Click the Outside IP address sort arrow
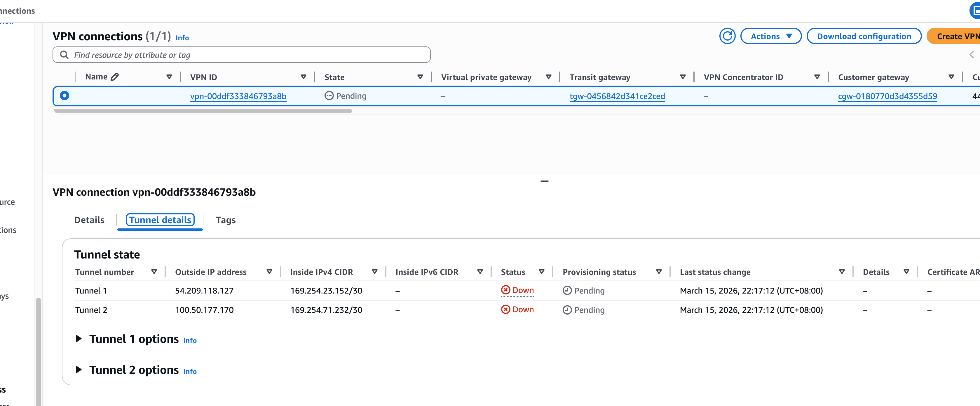 coord(269,272)
